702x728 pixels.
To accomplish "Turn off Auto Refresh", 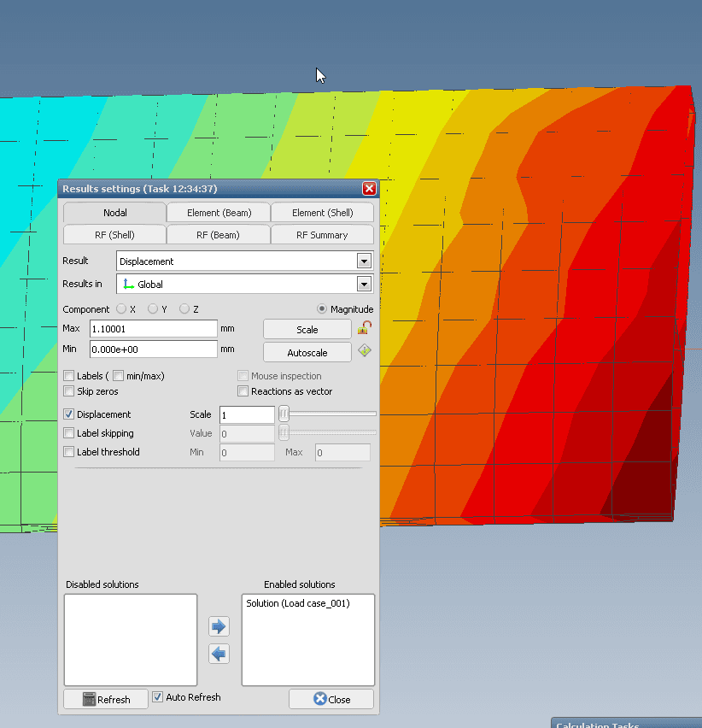I will click(x=157, y=697).
